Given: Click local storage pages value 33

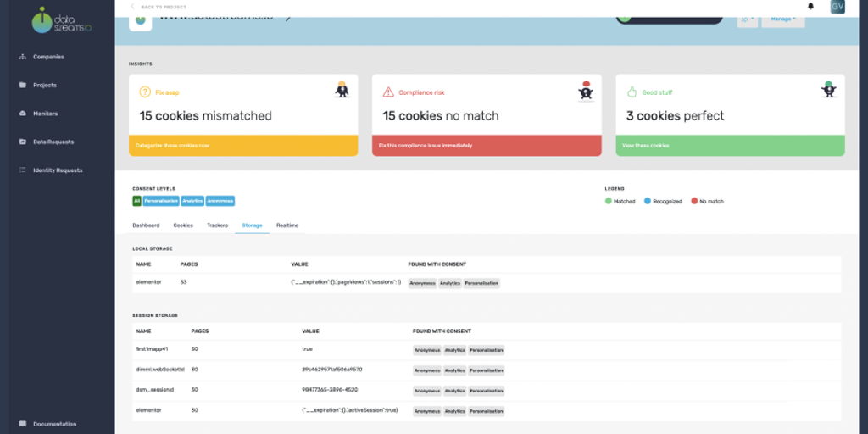Looking at the screenshot, I should [183, 281].
